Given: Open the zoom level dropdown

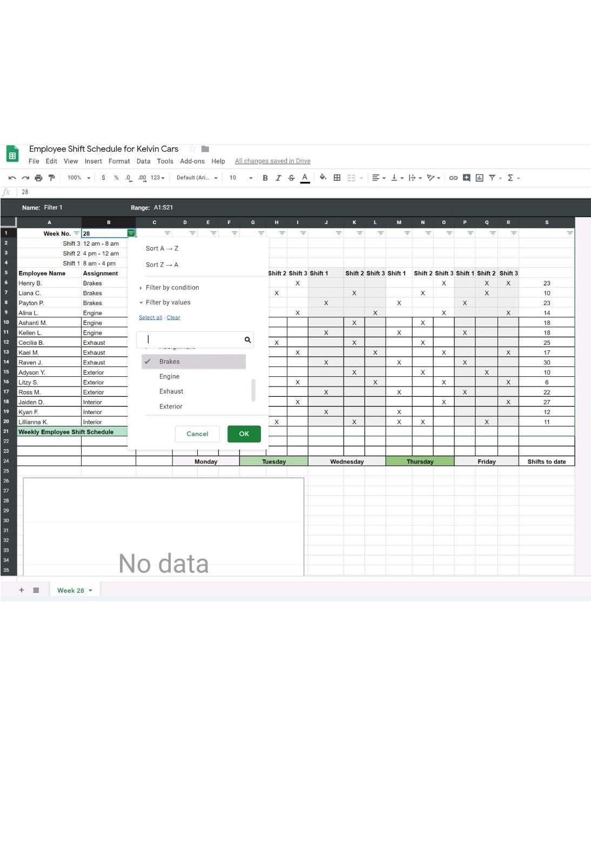Looking at the screenshot, I should click(79, 178).
